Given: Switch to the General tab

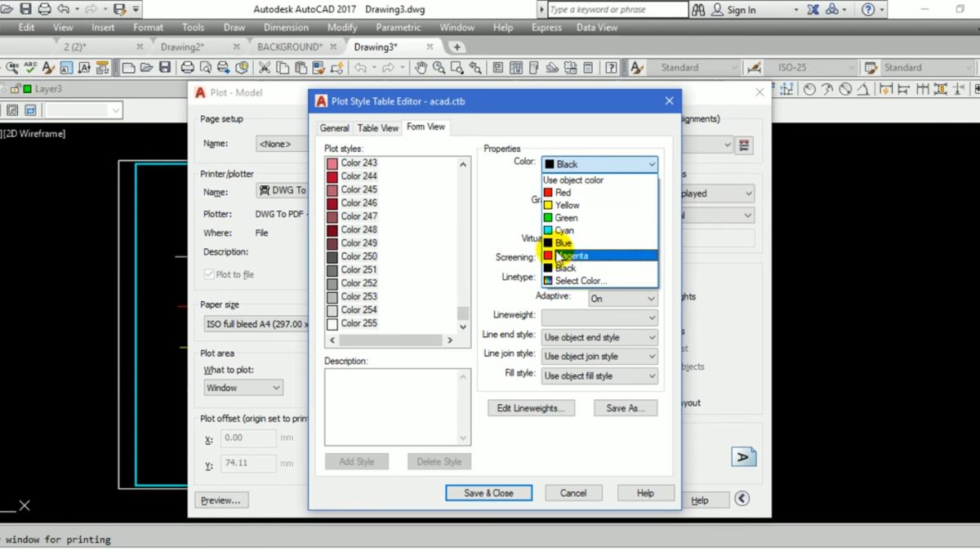Looking at the screenshot, I should pyautogui.click(x=334, y=128).
